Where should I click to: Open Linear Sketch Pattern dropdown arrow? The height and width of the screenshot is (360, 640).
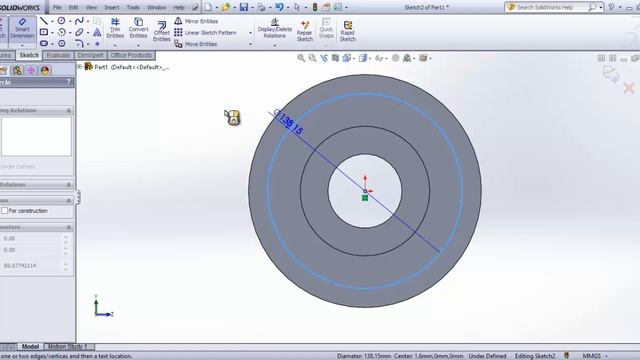250,33
